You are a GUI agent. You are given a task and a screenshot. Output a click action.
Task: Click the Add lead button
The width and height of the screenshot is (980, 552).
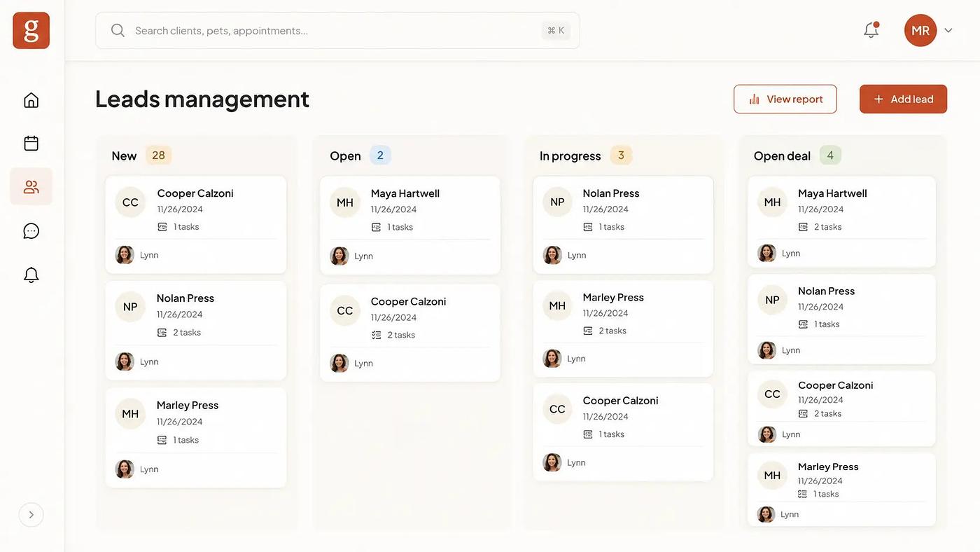(x=903, y=99)
